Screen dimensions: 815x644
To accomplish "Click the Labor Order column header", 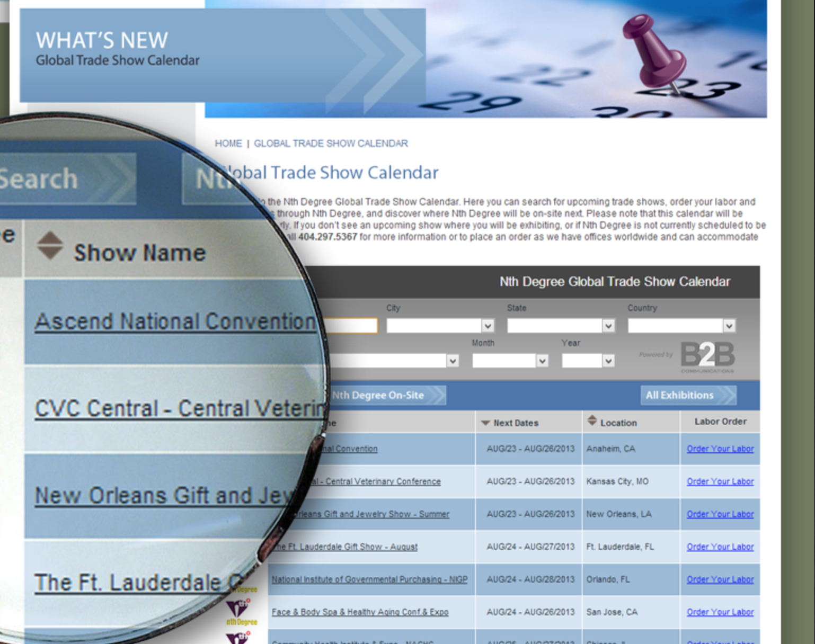I will click(x=720, y=422).
